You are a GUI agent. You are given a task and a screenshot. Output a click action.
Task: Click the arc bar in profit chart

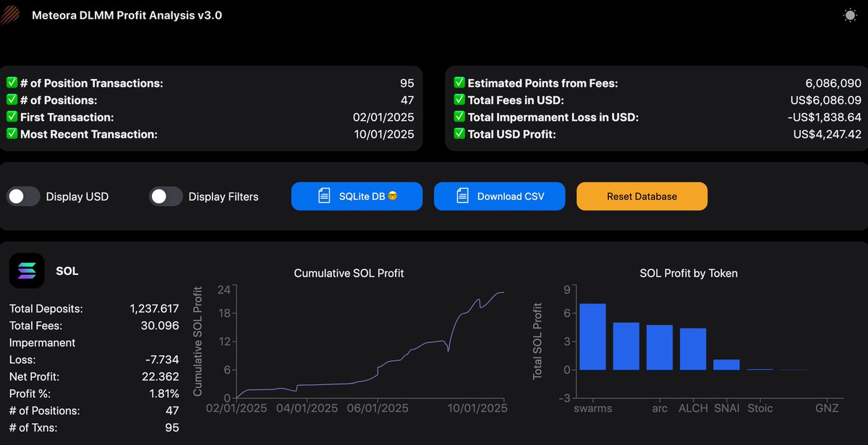(x=659, y=347)
